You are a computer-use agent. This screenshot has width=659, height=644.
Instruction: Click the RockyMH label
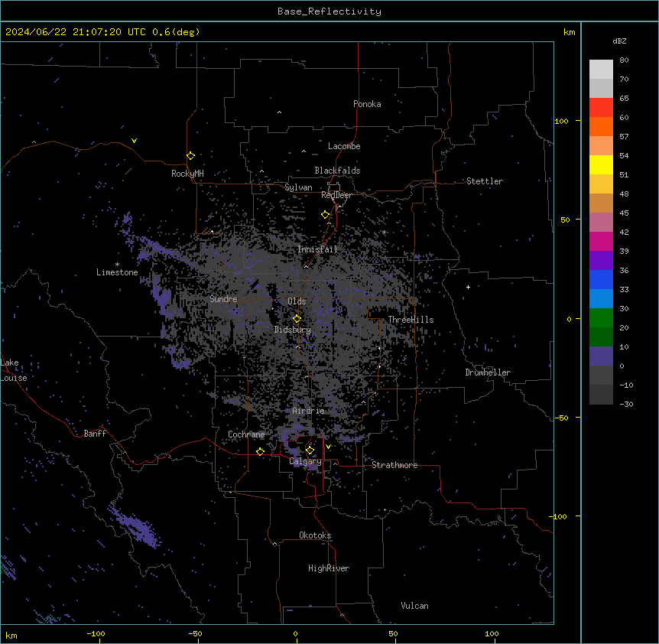pos(187,174)
